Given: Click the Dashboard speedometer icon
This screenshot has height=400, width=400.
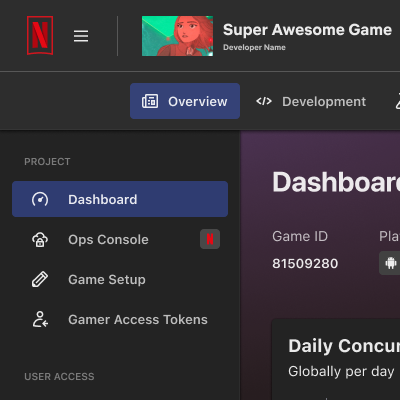Looking at the screenshot, I should (40, 199).
